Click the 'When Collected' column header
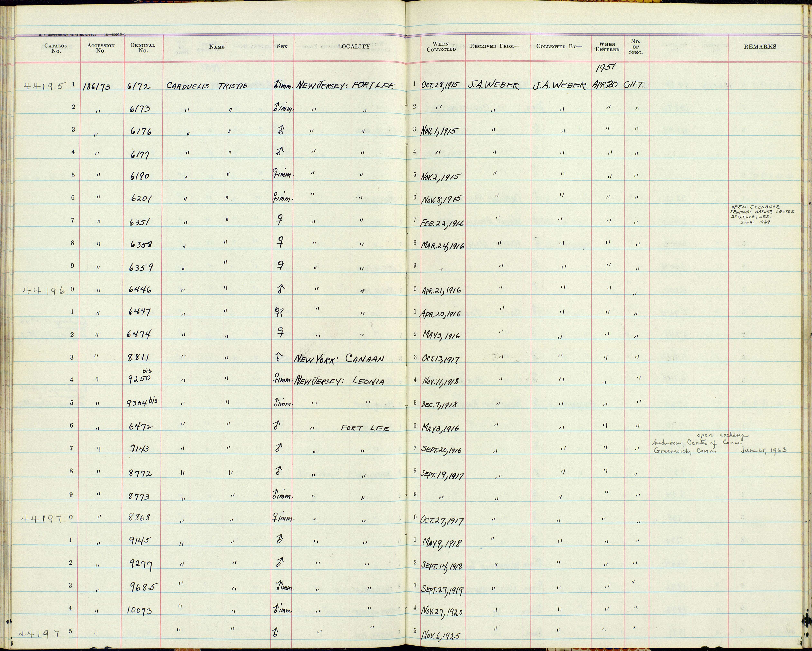Image resolution: width=812 pixels, height=651 pixels. click(441, 47)
